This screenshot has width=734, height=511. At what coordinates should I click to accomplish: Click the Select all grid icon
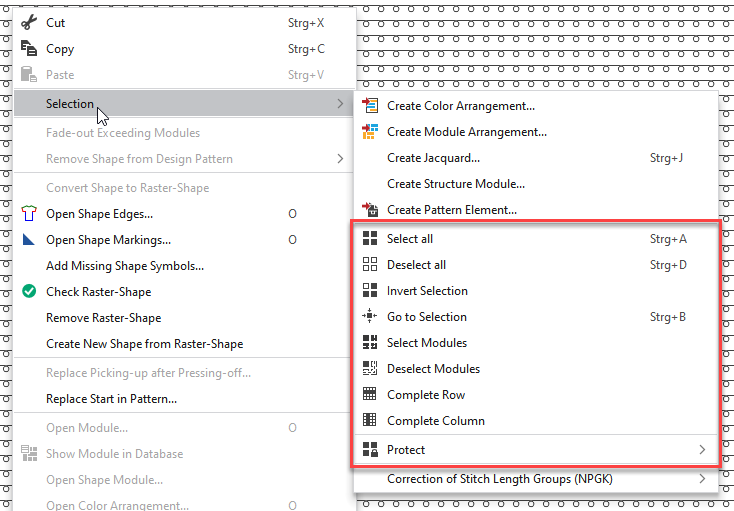point(370,239)
